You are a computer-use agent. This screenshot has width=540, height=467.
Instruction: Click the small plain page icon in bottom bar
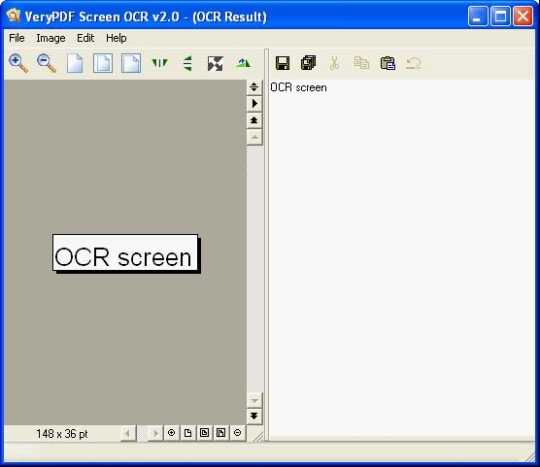188,433
